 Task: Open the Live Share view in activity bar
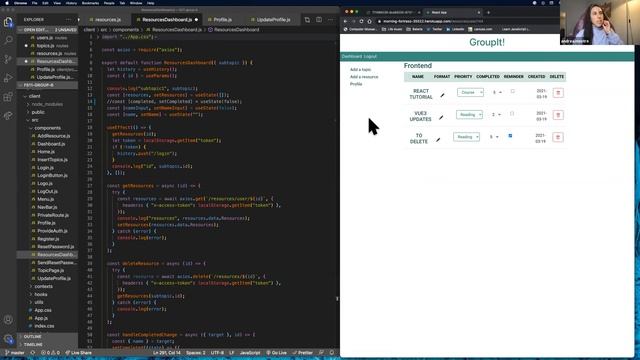(x=8, y=116)
